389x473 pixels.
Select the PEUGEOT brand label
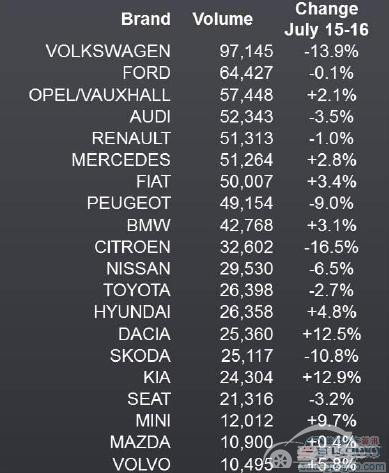tap(129, 203)
